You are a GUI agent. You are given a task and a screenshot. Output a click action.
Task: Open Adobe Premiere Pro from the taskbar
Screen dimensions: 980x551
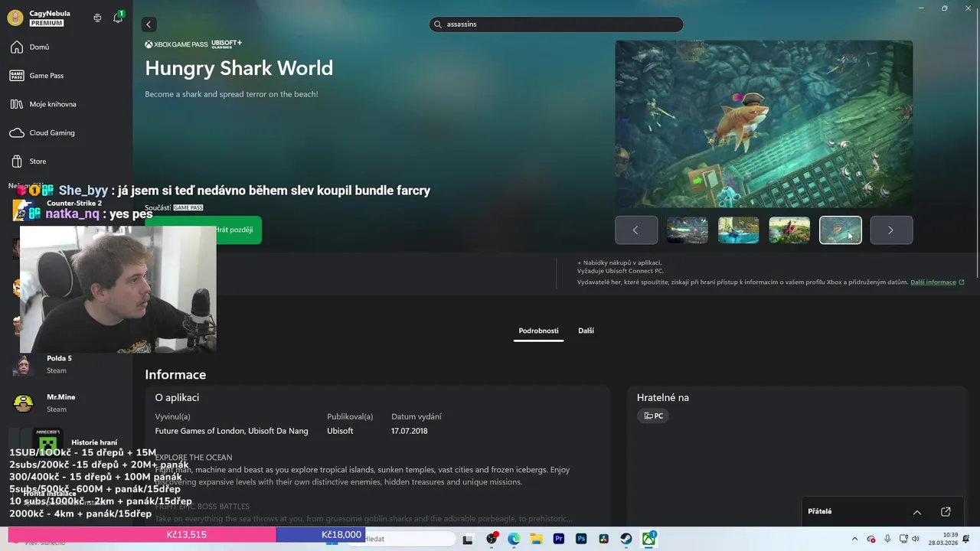pos(558,540)
